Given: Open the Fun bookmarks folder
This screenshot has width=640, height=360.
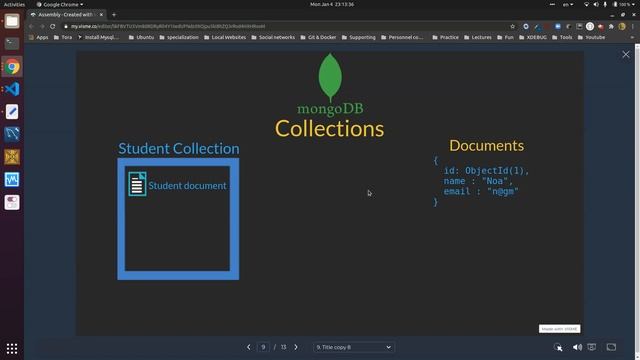Looking at the screenshot, I should (505, 37).
